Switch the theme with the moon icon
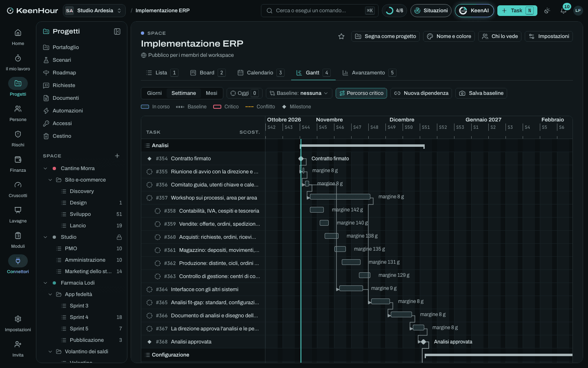The width and height of the screenshot is (588, 368). click(547, 11)
